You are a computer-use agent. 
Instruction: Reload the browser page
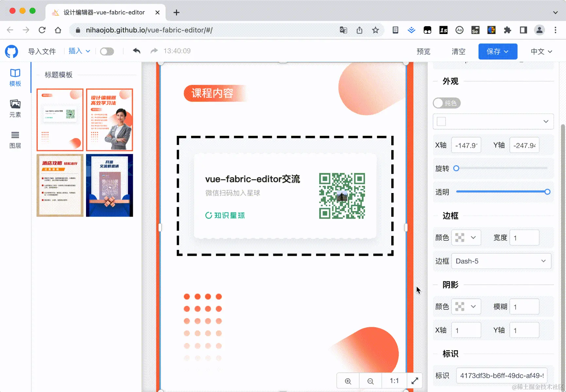42,30
